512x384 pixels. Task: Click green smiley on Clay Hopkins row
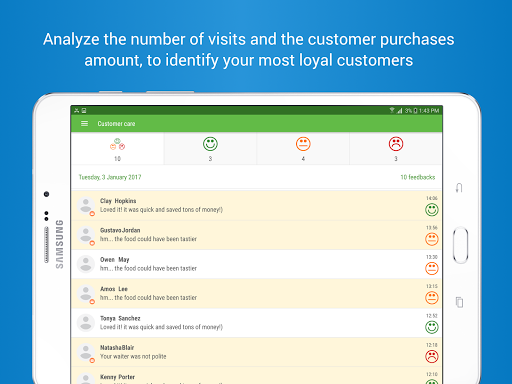[432, 210]
